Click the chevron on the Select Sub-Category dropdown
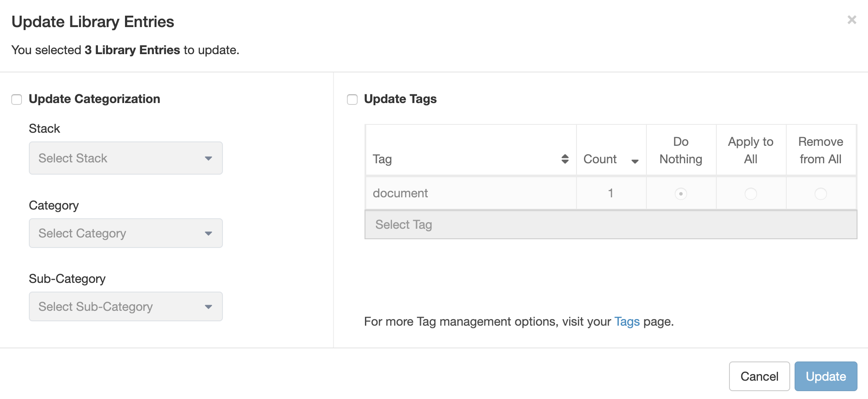Screen dimensions: 868x399 208,306
